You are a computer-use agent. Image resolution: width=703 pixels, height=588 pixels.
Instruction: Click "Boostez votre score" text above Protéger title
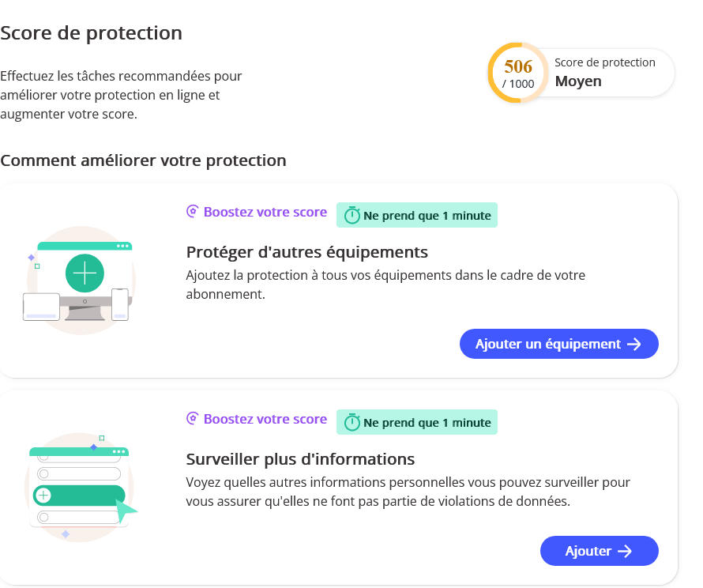(265, 212)
